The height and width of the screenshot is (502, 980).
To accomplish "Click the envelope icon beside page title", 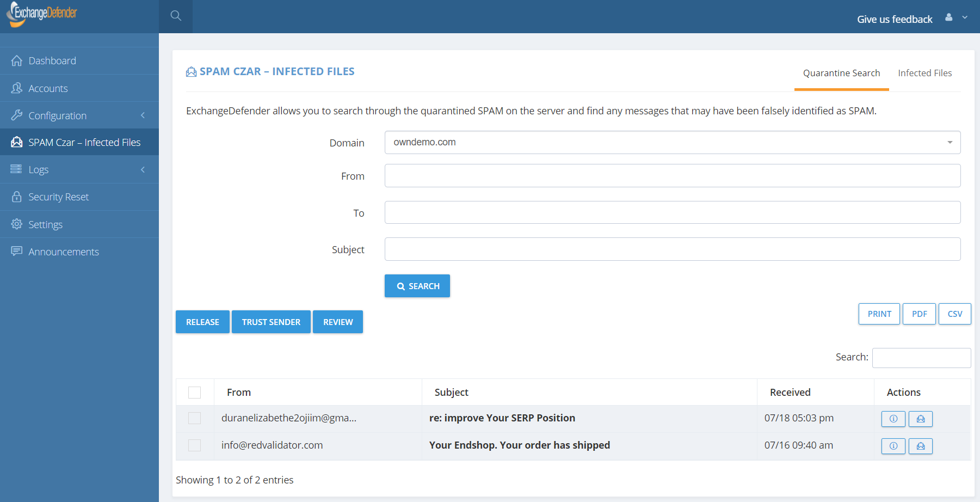I will point(191,72).
